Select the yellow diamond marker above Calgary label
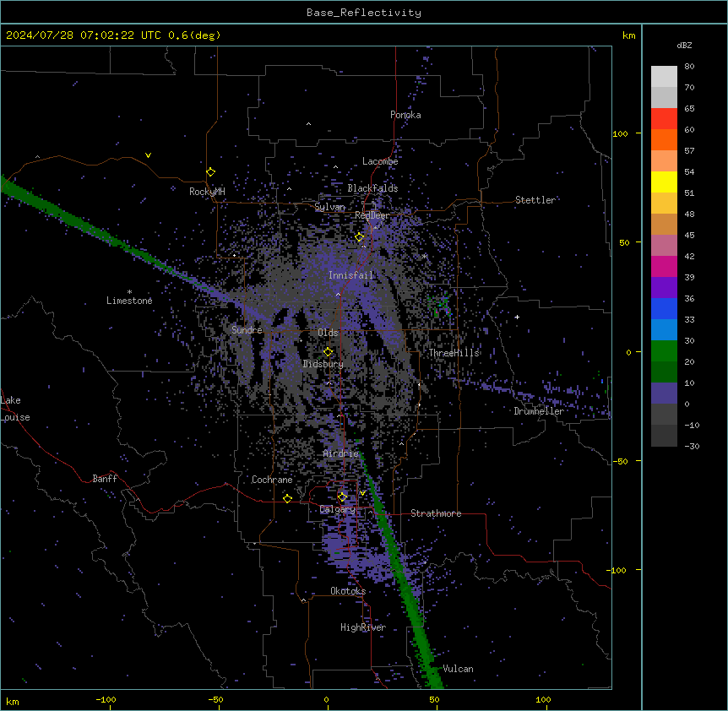The width and height of the screenshot is (728, 711). pyautogui.click(x=342, y=497)
